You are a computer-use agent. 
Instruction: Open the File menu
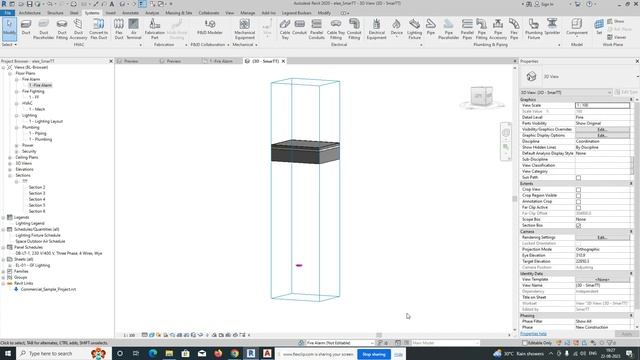click(x=7, y=13)
